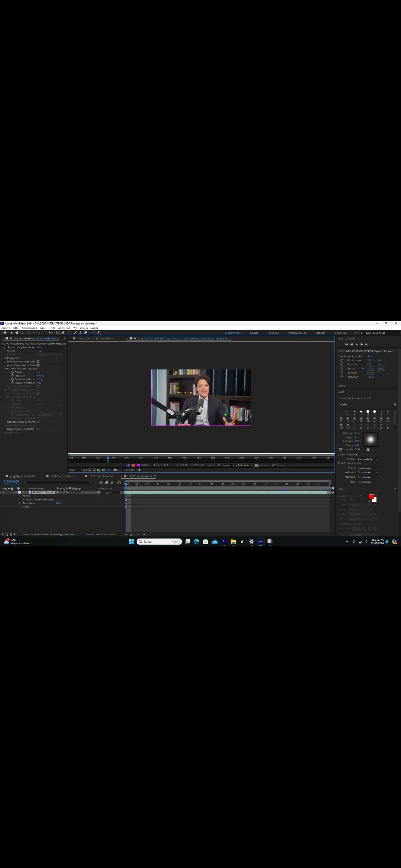Open the Principal y enlace Ninguno dropdown
401x868 pixels.
111,492
